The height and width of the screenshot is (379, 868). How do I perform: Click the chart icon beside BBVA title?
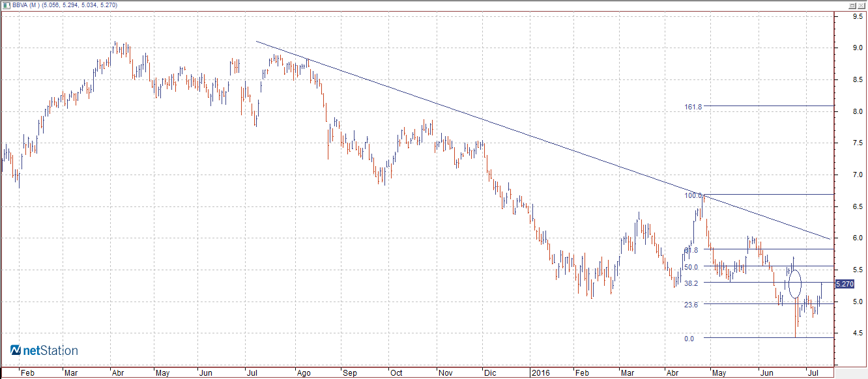tap(6, 5)
